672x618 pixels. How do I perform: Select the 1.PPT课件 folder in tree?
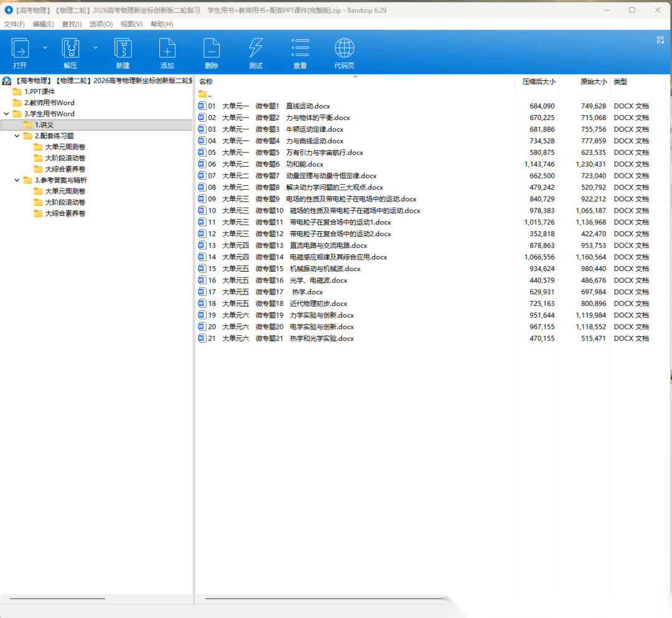coord(39,92)
